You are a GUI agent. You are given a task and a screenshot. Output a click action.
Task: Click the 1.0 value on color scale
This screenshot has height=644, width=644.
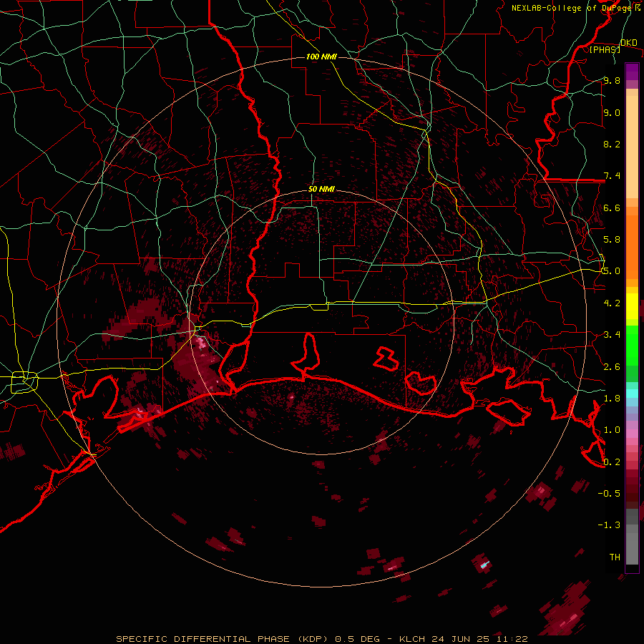click(x=612, y=430)
